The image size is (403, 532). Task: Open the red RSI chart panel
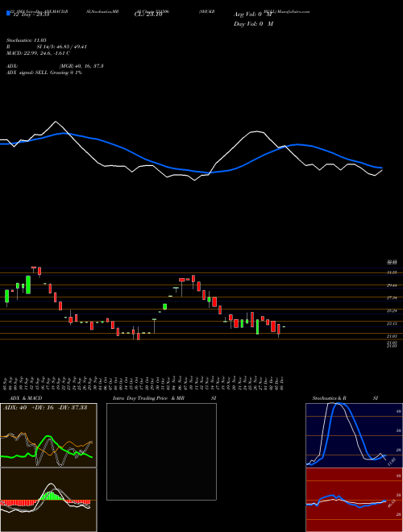(354, 500)
